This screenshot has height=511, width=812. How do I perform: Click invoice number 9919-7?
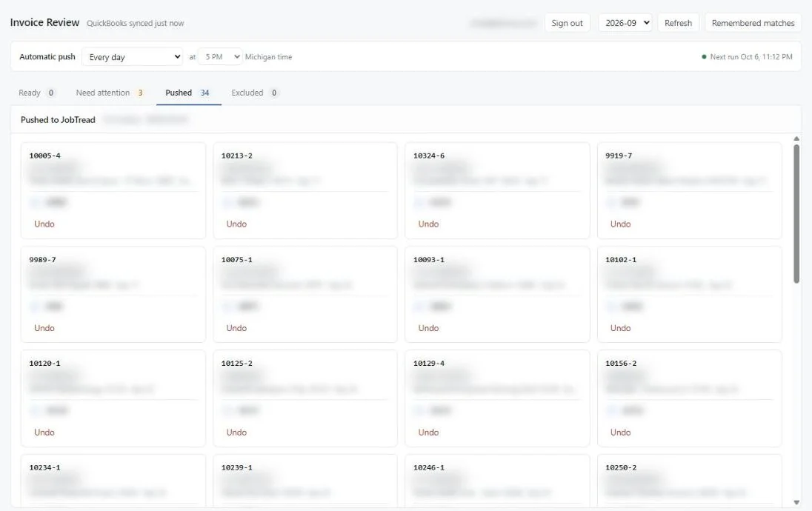(x=619, y=156)
